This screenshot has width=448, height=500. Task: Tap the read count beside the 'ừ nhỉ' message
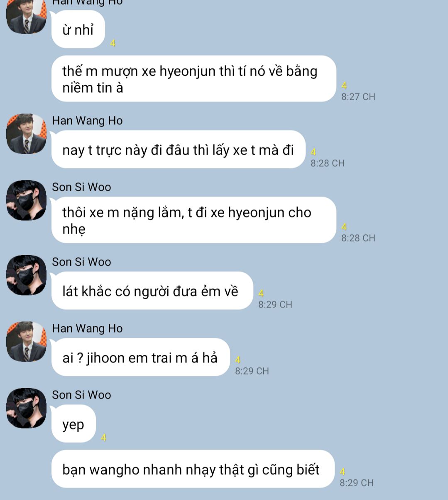(113, 43)
